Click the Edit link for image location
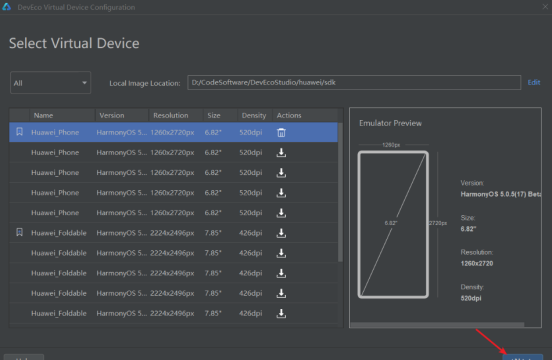 pos(534,82)
